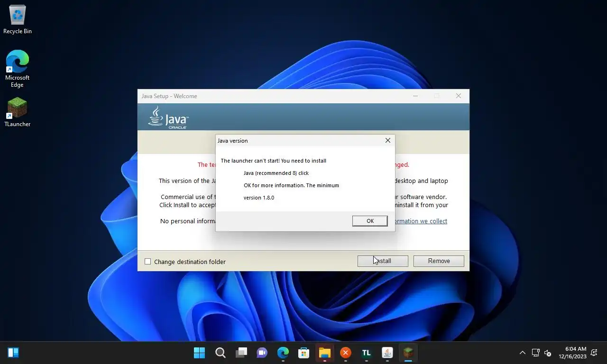
Task: Click the orange X app taskbar icon
Action: point(346,353)
